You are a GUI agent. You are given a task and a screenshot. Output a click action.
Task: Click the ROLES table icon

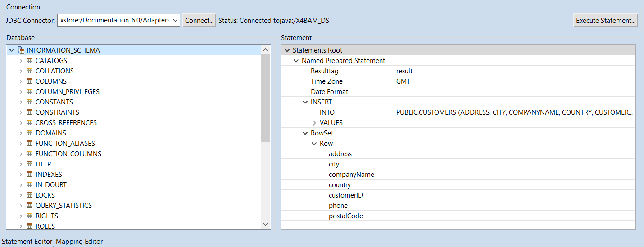point(30,226)
